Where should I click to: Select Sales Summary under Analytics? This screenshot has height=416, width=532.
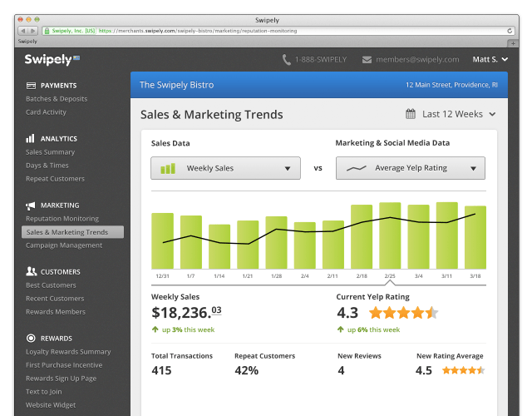[x=50, y=152]
